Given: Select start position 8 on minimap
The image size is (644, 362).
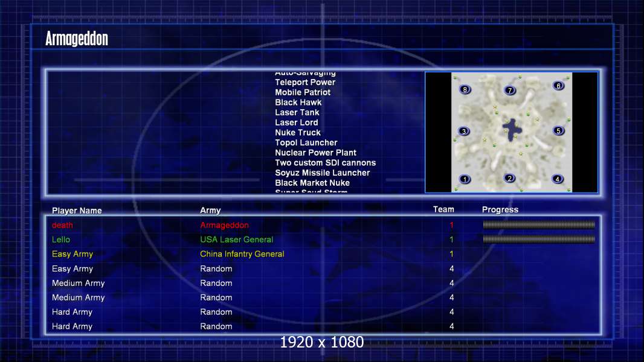Looking at the screenshot, I should click(465, 89).
